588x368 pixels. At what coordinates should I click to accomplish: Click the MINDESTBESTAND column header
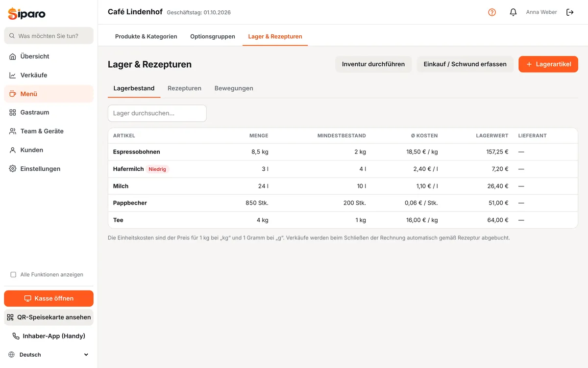click(x=342, y=135)
